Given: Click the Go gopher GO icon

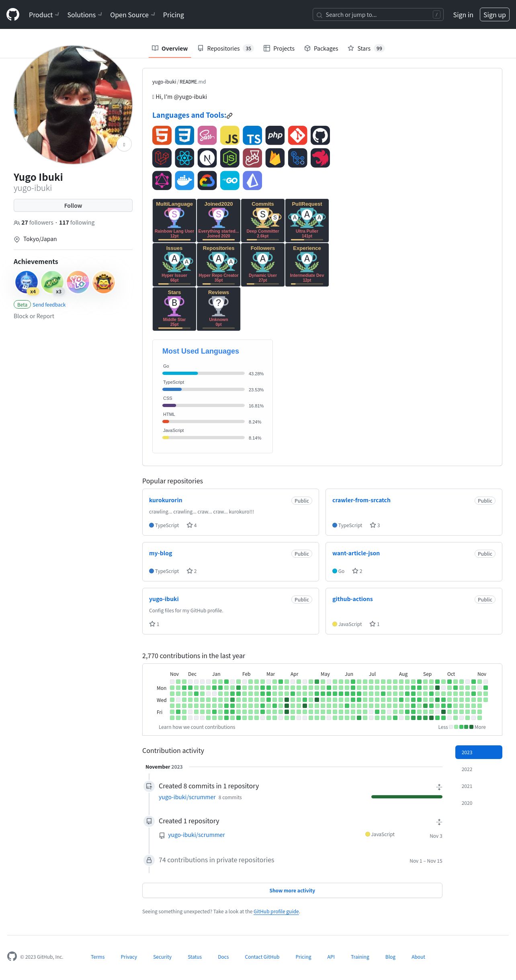Looking at the screenshot, I should 230,180.
